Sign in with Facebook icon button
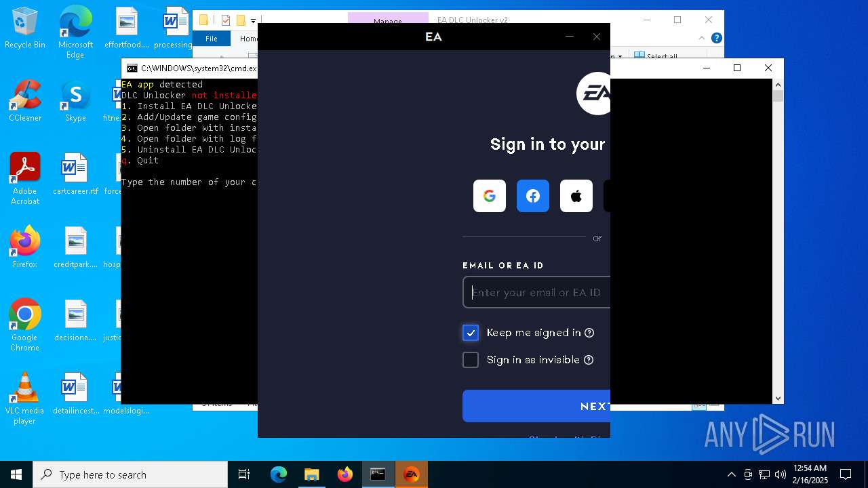 click(533, 196)
